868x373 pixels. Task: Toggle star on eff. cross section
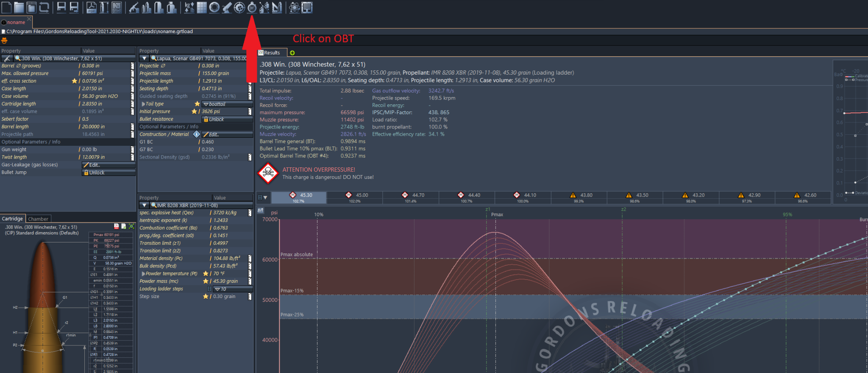[75, 81]
